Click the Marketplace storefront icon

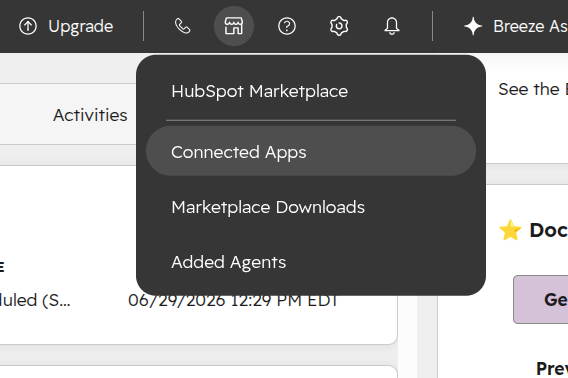click(x=234, y=26)
